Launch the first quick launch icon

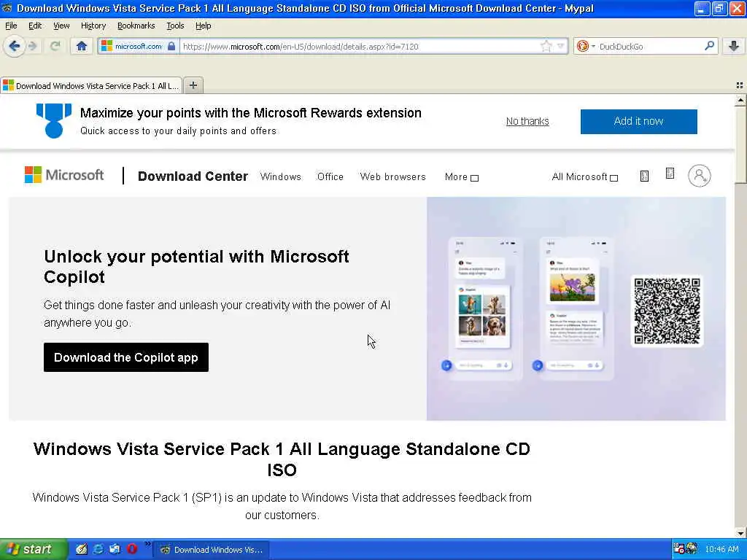82,549
